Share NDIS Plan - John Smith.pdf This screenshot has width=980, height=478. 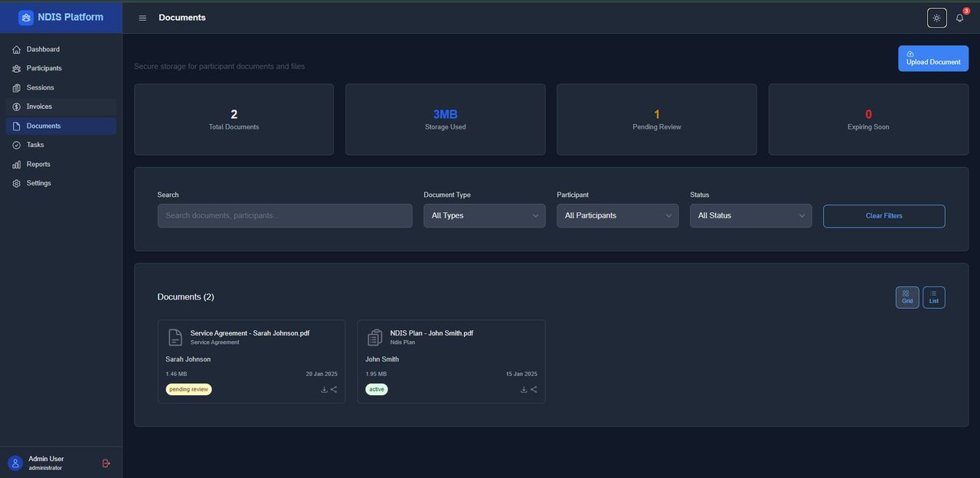(x=534, y=389)
